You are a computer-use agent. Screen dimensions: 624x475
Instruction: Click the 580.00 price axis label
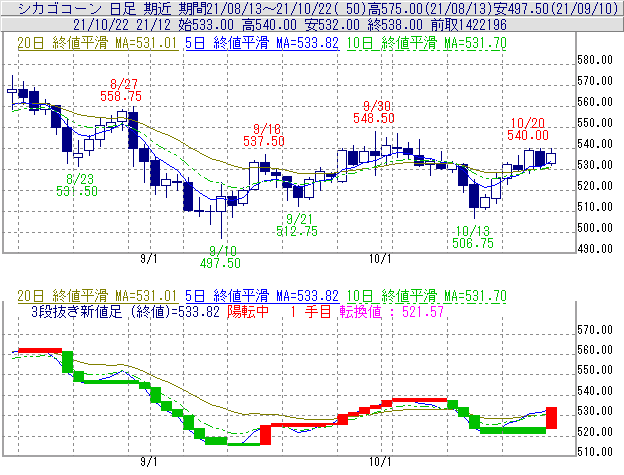point(595,60)
